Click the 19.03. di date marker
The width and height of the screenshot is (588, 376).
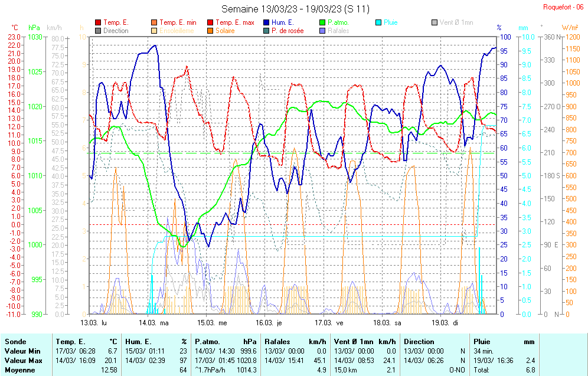click(445, 323)
